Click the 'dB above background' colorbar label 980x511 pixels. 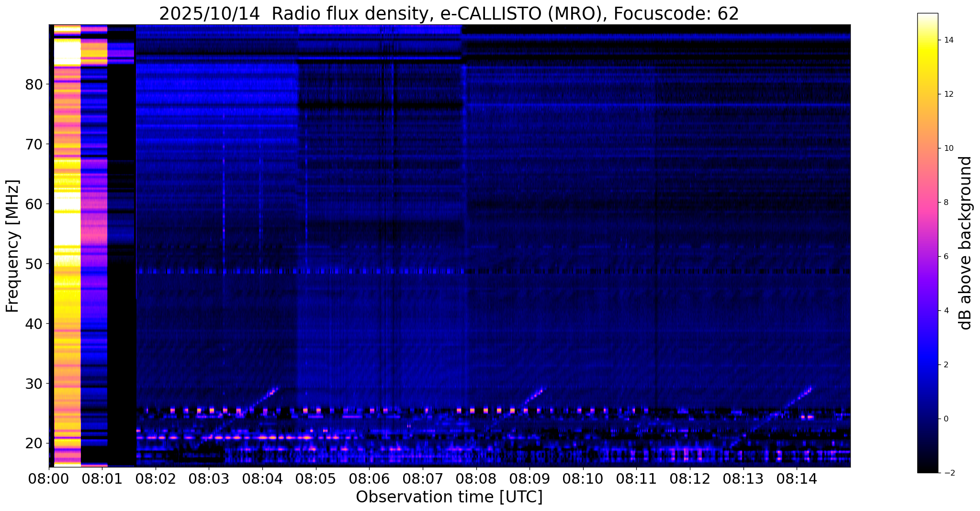[x=966, y=243]
